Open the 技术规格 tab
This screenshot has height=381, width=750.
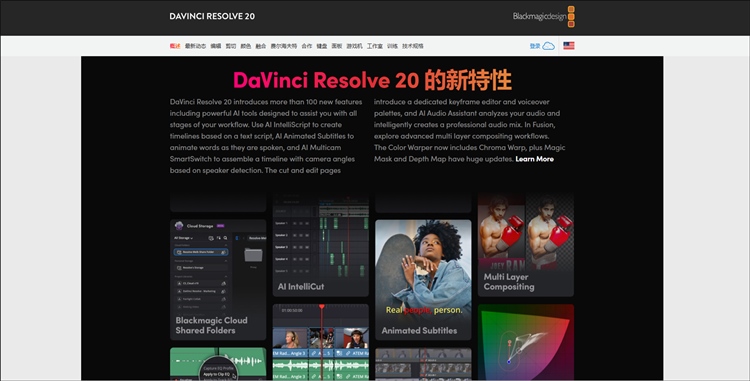click(413, 46)
